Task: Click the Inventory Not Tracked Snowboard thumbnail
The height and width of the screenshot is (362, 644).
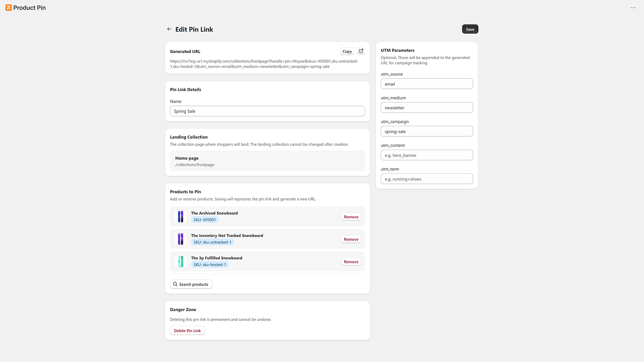Action: point(181,239)
